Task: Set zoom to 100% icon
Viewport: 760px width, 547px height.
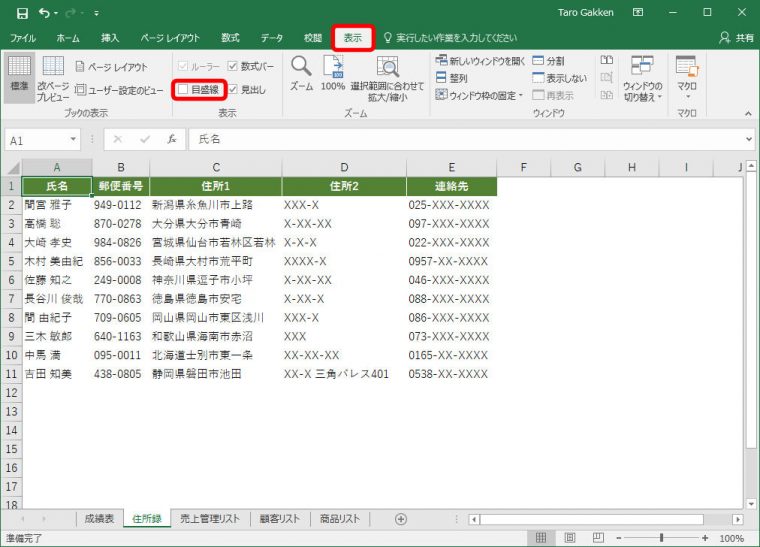Action: coord(333,73)
